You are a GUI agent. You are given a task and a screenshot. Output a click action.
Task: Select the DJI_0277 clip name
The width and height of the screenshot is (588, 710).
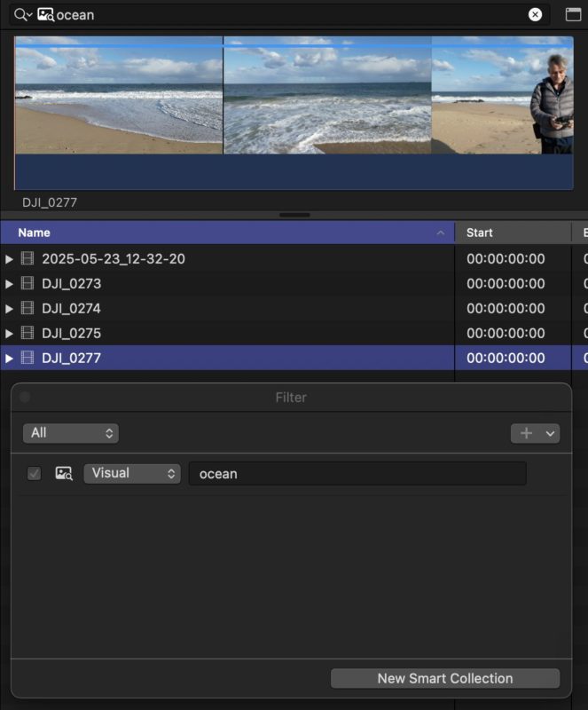[x=72, y=359]
